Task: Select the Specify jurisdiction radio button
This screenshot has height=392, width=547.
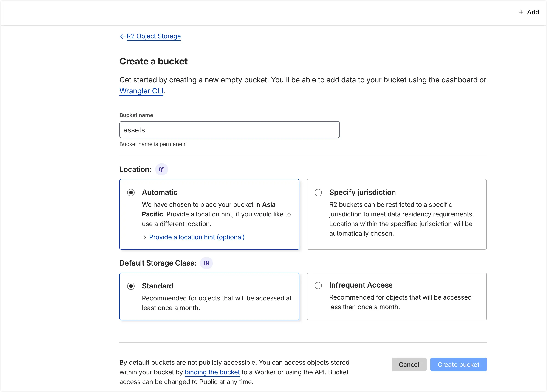Action: click(x=318, y=193)
